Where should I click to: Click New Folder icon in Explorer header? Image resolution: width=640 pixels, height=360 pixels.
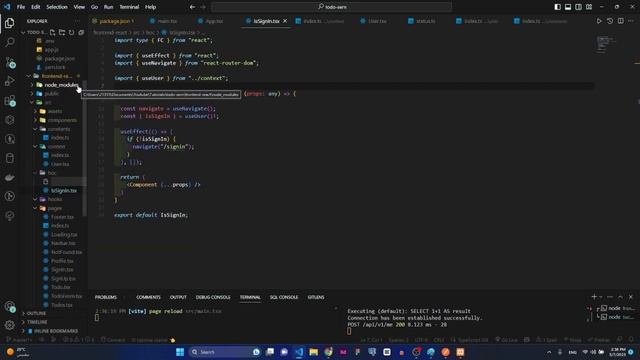pyautogui.click(x=62, y=32)
